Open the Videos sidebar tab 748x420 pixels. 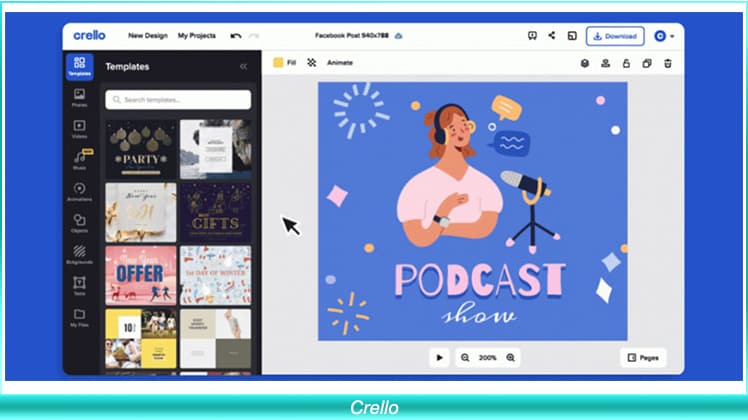point(79,129)
